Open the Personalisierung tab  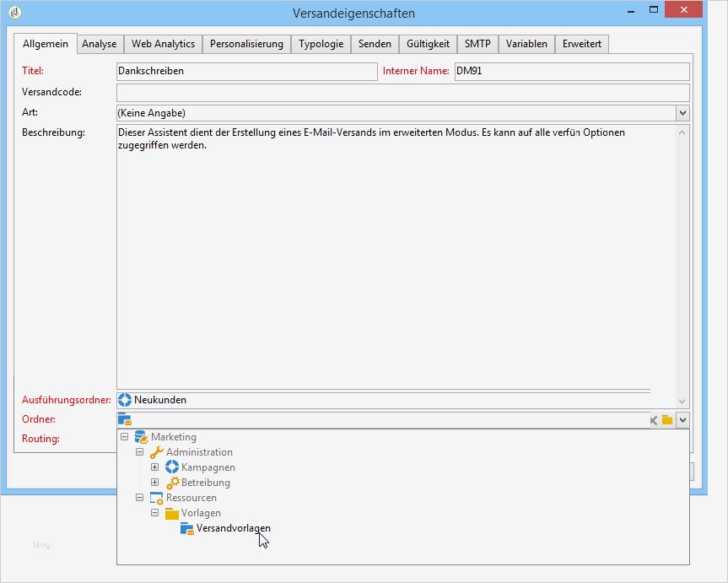coord(246,44)
